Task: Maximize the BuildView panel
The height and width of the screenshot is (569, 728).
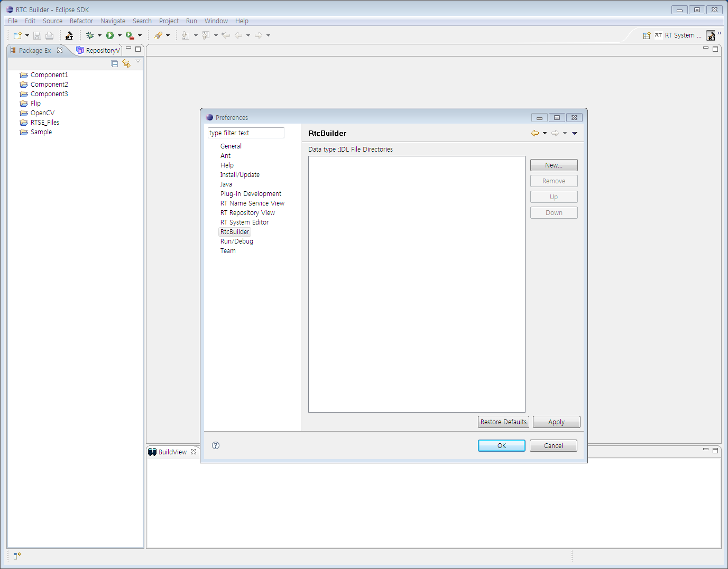Action: pos(715,450)
